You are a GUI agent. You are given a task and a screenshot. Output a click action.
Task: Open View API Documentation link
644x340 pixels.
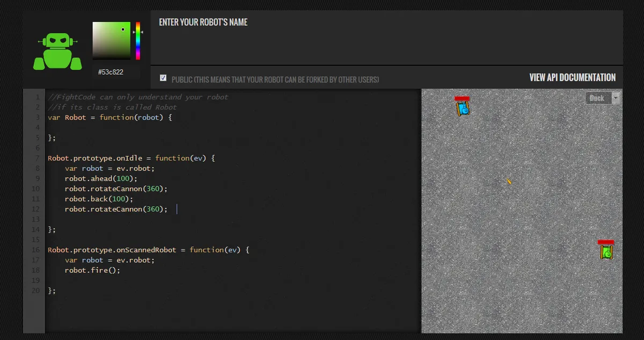click(572, 77)
